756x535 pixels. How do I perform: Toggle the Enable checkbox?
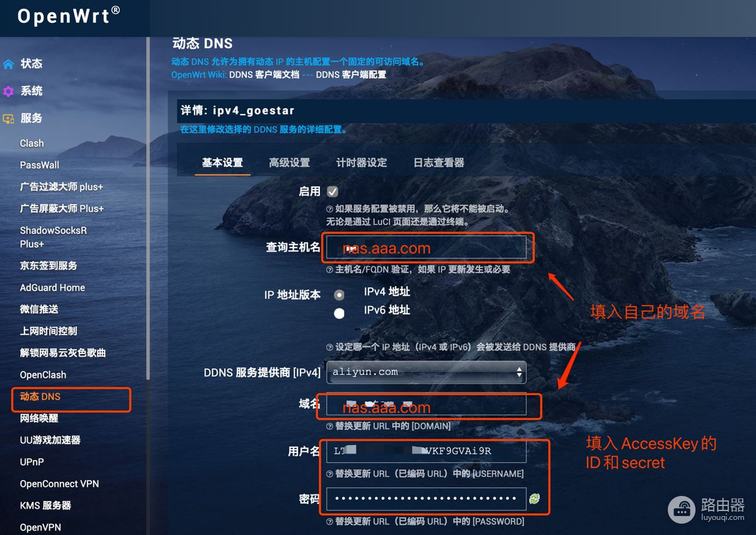tap(333, 192)
